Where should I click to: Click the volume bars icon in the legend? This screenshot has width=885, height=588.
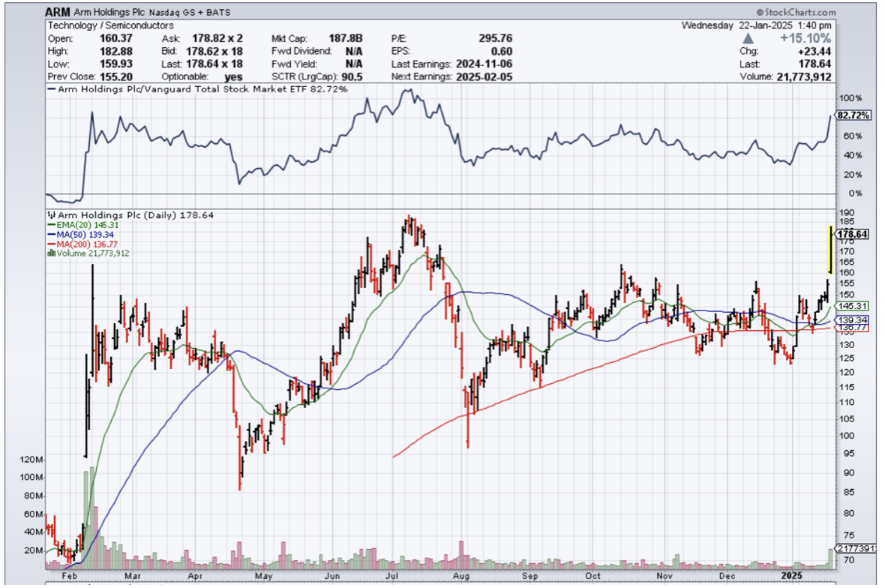pos(51,253)
